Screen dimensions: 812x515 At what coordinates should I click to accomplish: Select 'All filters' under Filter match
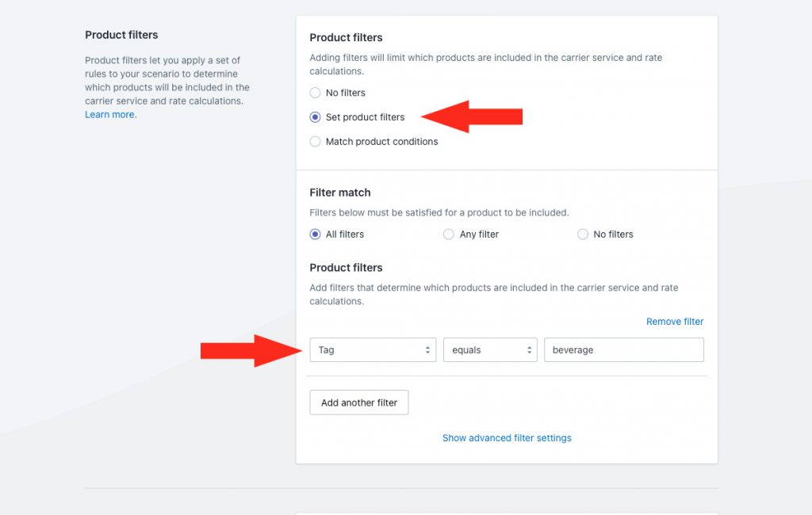click(315, 234)
